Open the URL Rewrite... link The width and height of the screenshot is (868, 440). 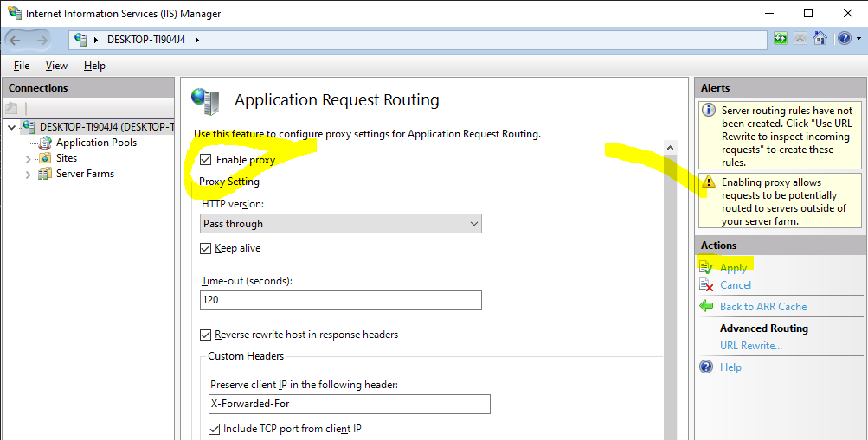click(751, 346)
